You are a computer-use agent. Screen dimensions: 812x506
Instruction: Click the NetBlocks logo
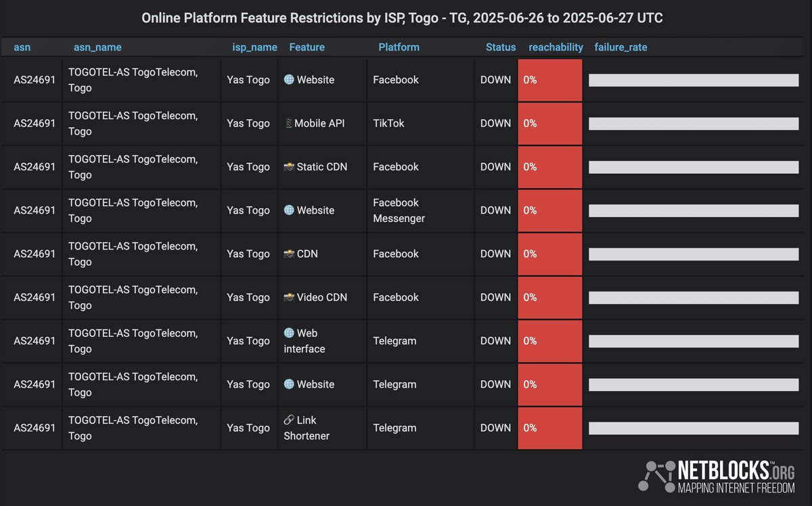pyautogui.click(x=716, y=476)
